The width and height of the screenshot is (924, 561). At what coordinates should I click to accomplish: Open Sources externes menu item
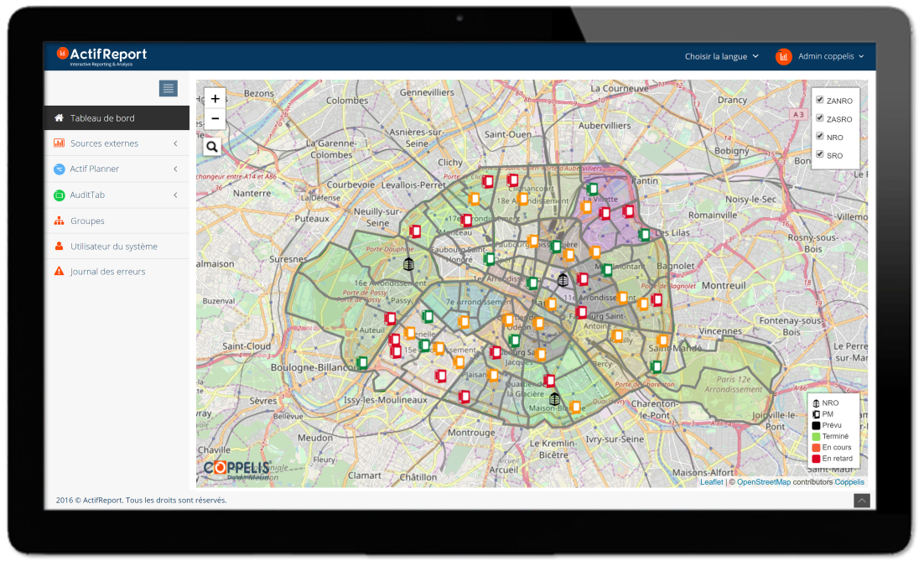117,143
